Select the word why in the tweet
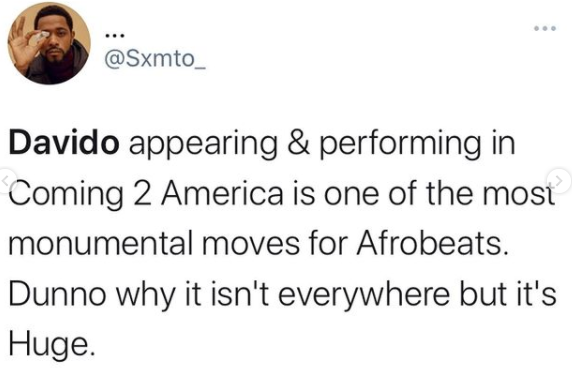This screenshot has width=572, height=368. (x=146, y=295)
